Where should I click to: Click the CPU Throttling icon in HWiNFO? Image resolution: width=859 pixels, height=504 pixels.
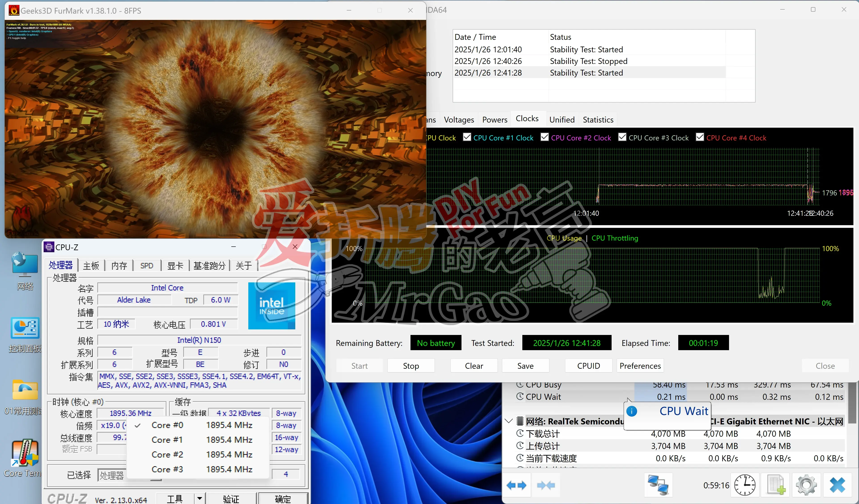tap(615, 238)
